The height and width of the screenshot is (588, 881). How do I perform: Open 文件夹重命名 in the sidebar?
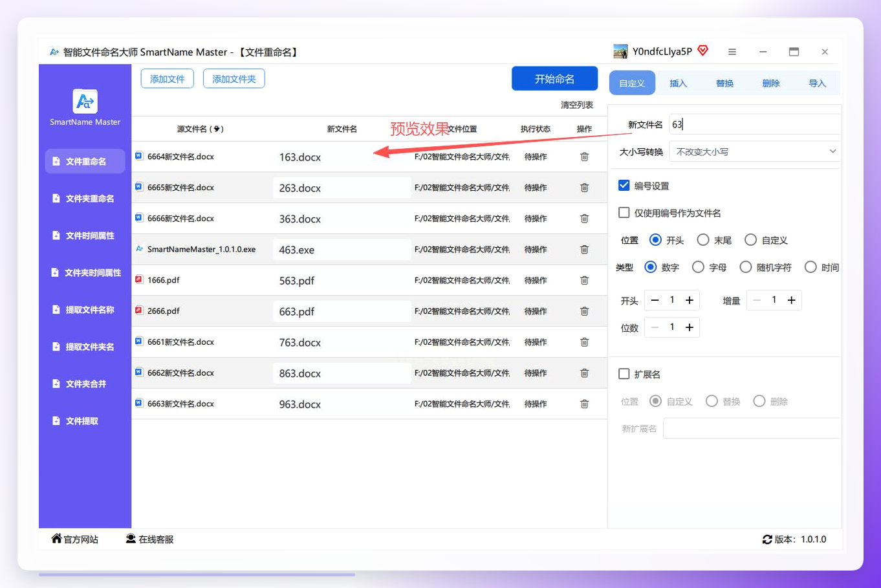tap(85, 199)
